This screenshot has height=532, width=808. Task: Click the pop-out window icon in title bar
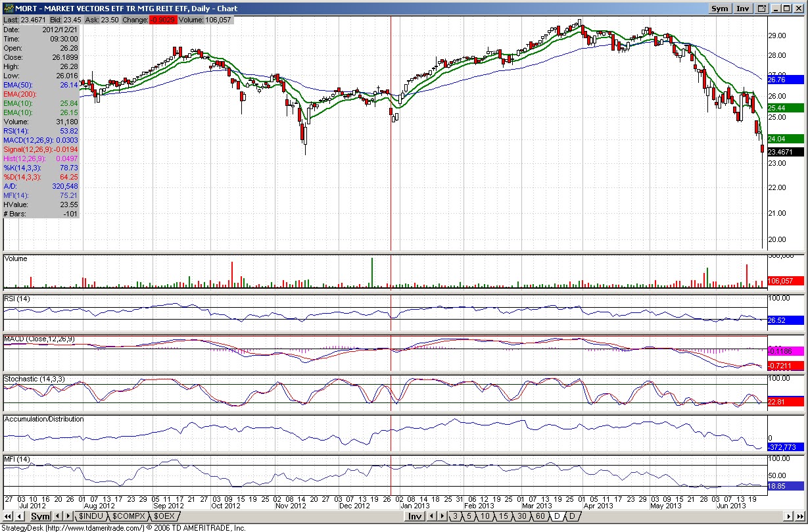(x=762, y=9)
